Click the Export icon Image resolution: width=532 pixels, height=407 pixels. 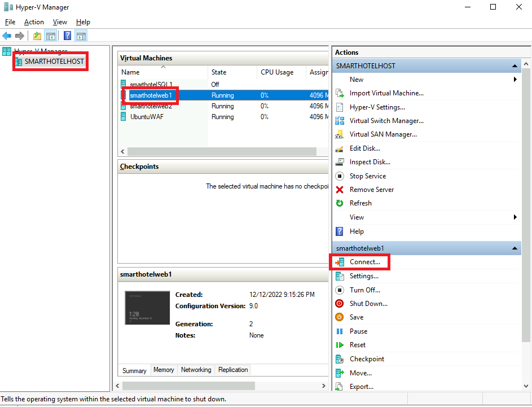click(x=339, y=387)
